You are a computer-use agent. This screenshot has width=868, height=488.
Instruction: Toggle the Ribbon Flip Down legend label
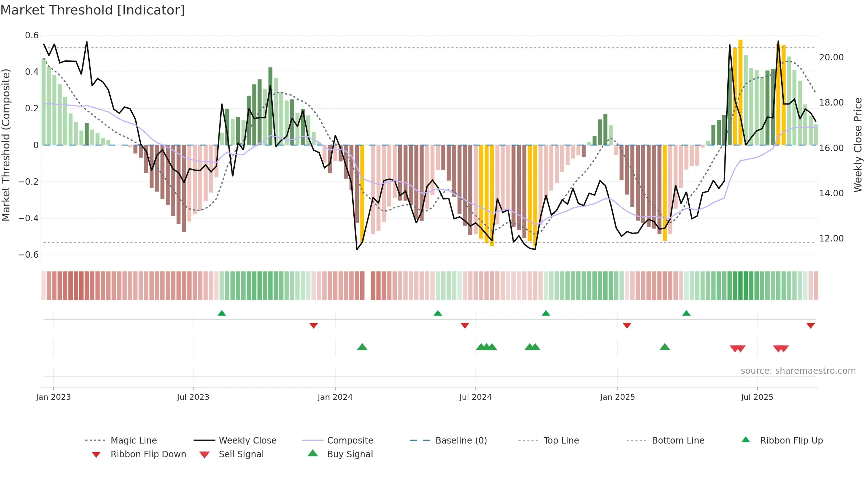coord(148,454)
